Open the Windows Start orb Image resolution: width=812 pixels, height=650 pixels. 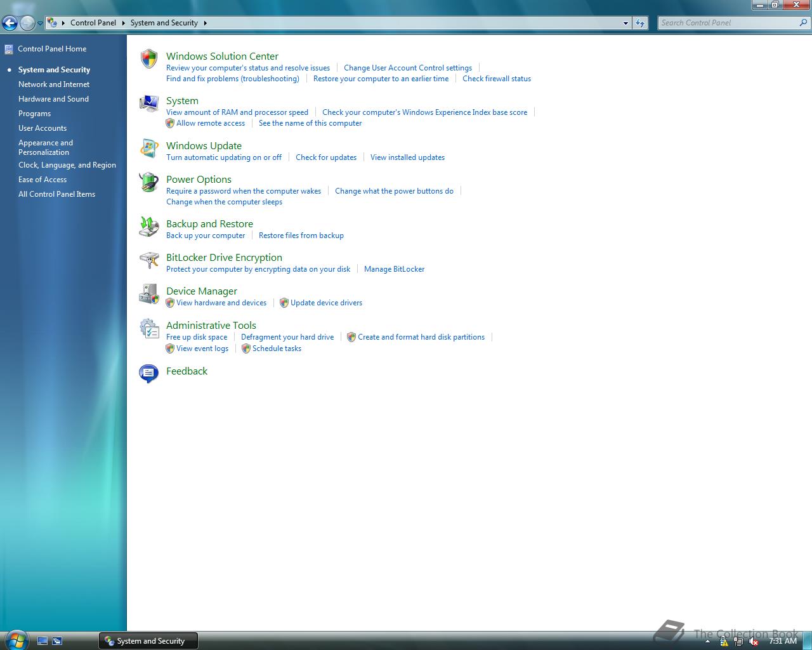[x=16, y=640]
